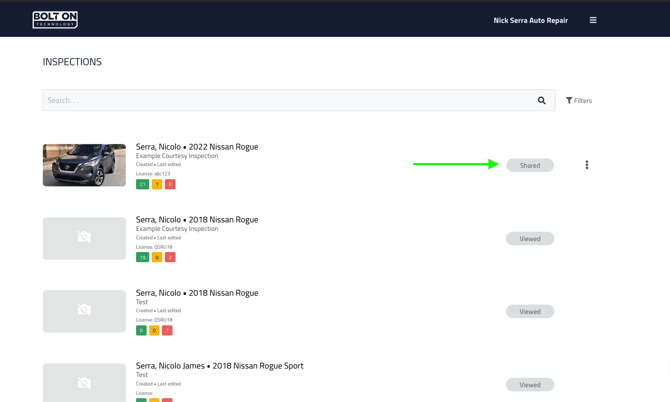Click no-photo camera icon on third inspection
Screen dimensions: 670x402
tap(84, 311)
